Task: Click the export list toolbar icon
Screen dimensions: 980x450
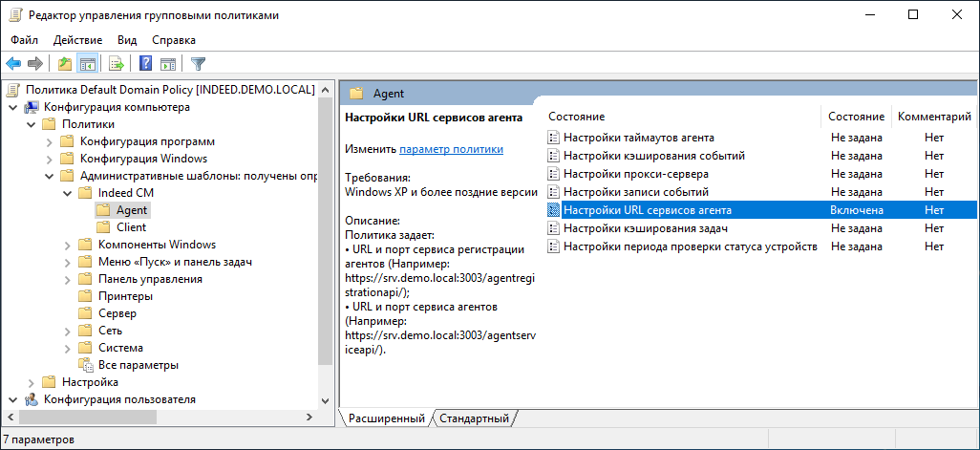Action: [x=117, y=64]
